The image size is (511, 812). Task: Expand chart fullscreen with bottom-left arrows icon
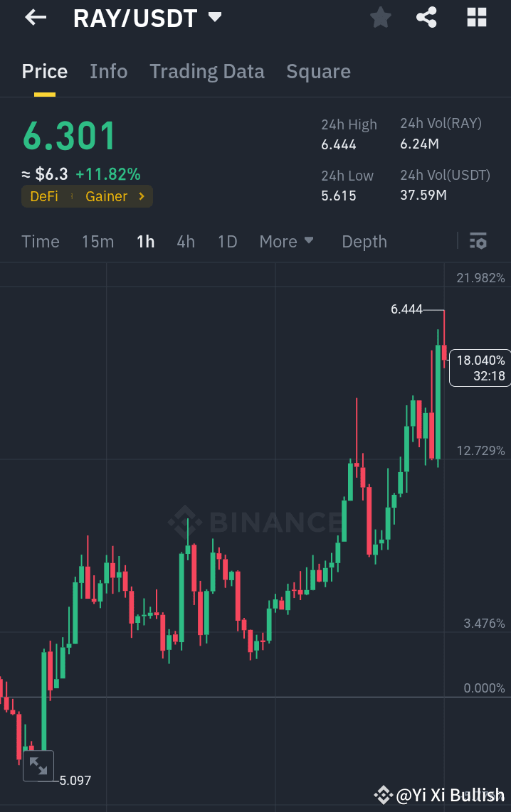click(x=38, y=766)
